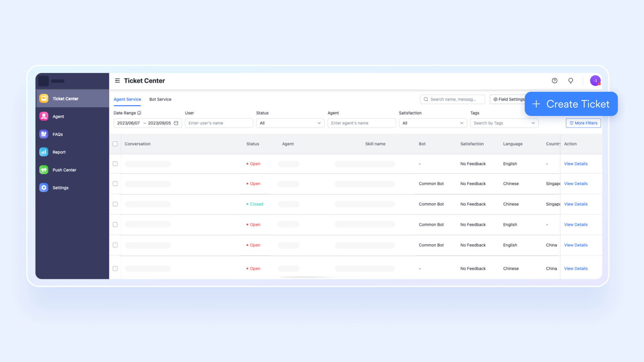Click the Conversation column header
This screenshot has width=644, height=362.
point(138,144)
